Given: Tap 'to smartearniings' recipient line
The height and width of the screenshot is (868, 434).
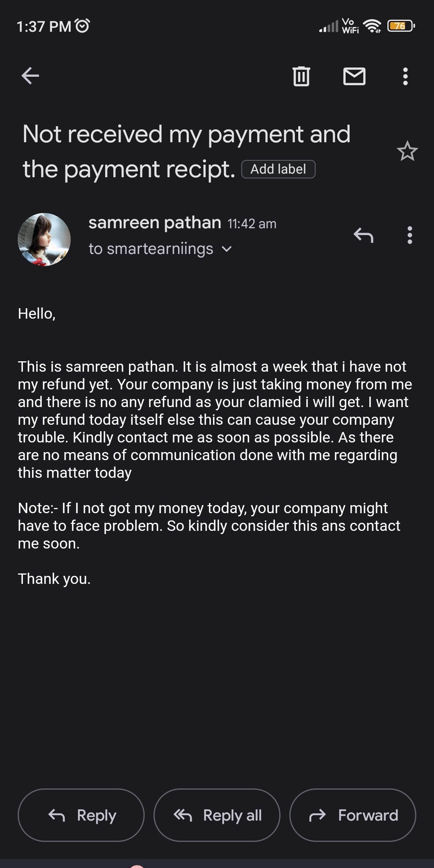Looking at the screenshot, I should point(151,249).
